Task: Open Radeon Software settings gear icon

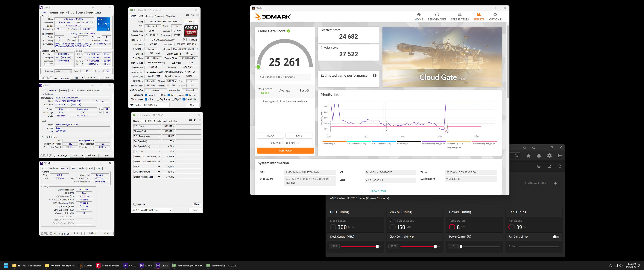Action: 549,156
